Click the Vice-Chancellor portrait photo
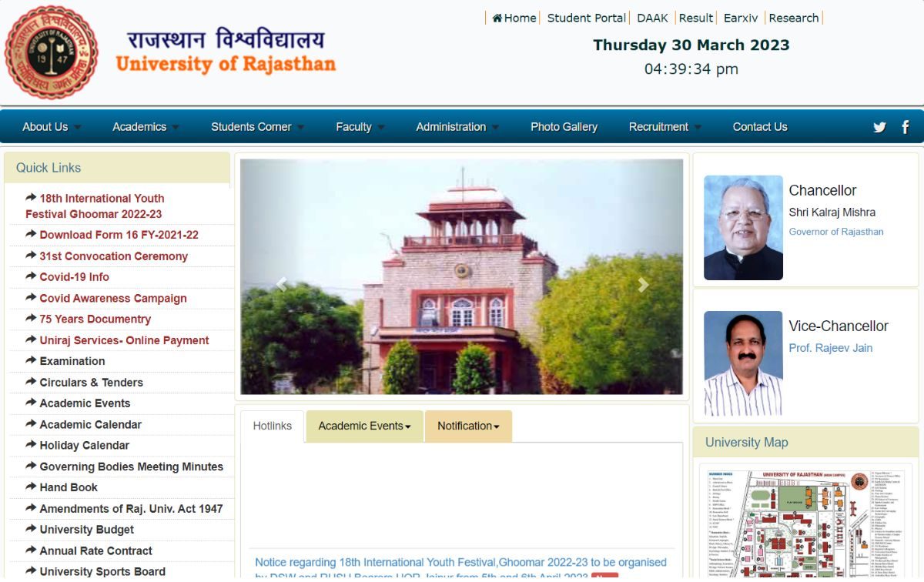 click(743, 363)
